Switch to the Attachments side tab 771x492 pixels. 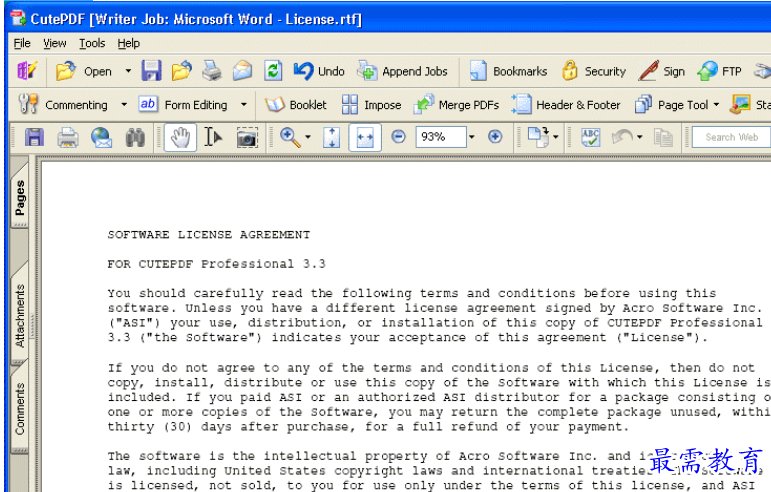[20, 316]
